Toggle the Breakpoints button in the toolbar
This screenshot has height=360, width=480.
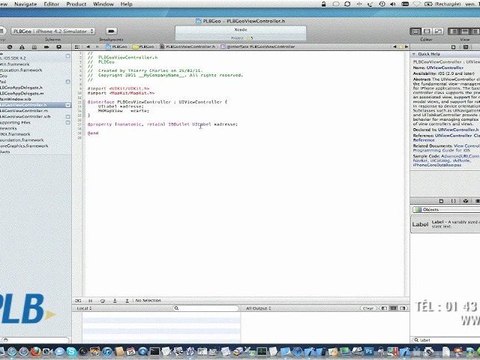[x=111, y=31]
